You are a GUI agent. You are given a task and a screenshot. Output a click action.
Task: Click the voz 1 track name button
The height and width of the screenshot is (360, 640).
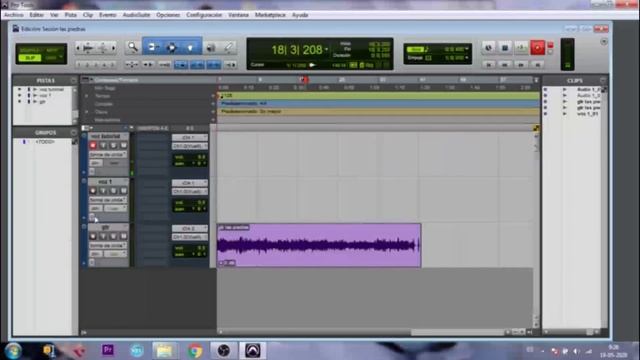pyautogui.click(x=105, y=181)
